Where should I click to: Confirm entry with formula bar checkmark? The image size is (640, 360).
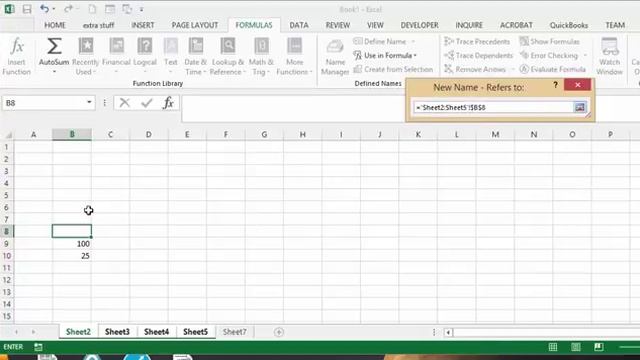(147, 103)
